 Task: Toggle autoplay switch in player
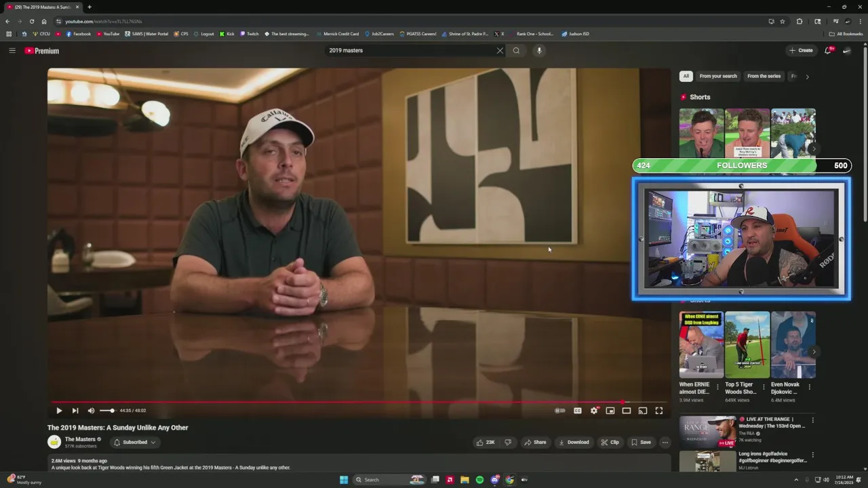click(560, 410)
